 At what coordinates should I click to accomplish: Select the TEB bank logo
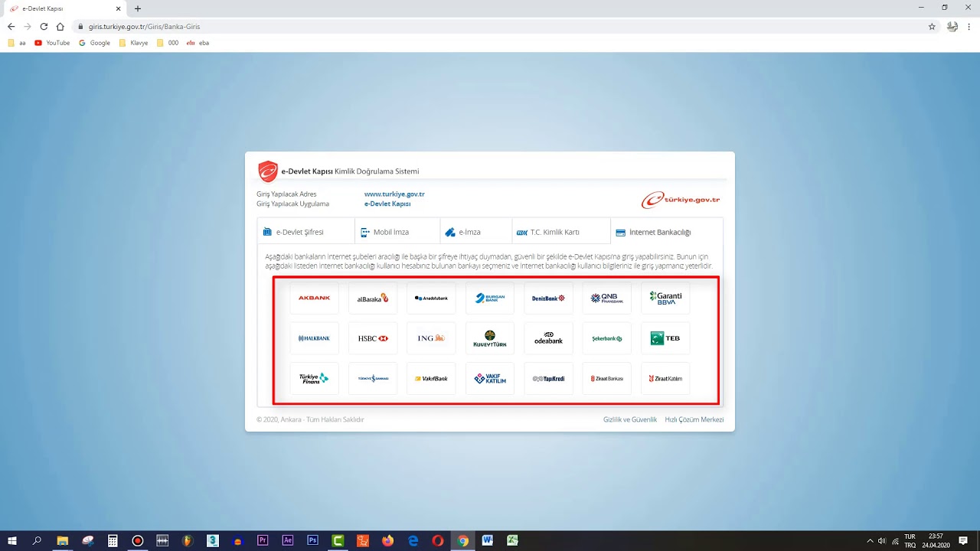[665, 338]
